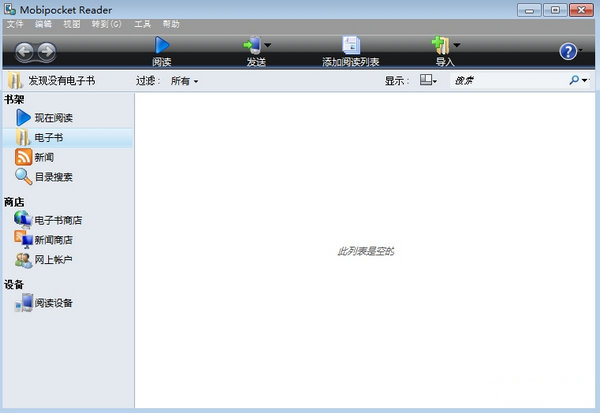Click the 添加阅读列表 icon
The width and height of the screenshot is (600, 413).
click(351, 45)
